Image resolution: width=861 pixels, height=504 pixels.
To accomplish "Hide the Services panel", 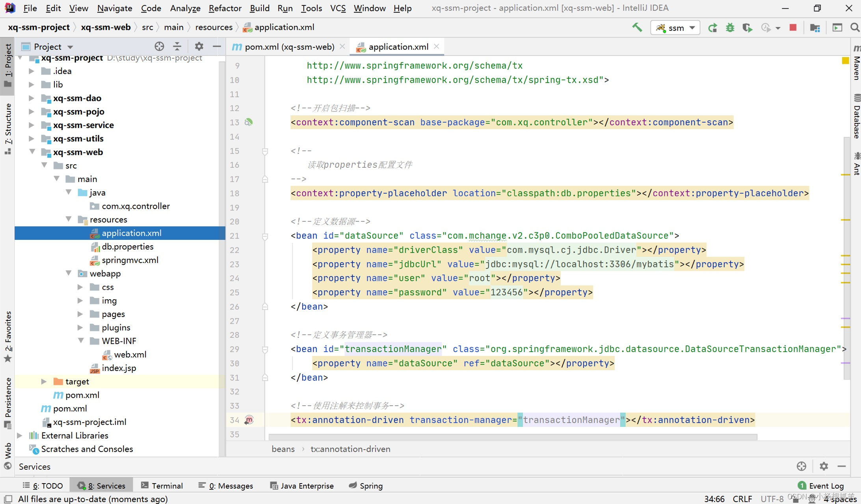I will click(x=842, y=466).
